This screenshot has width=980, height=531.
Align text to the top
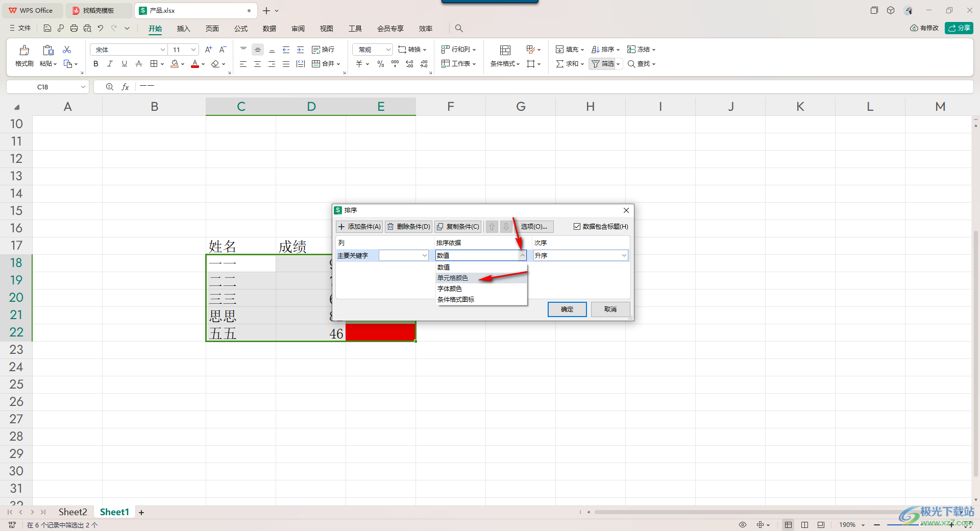click(x=243, y=50)
